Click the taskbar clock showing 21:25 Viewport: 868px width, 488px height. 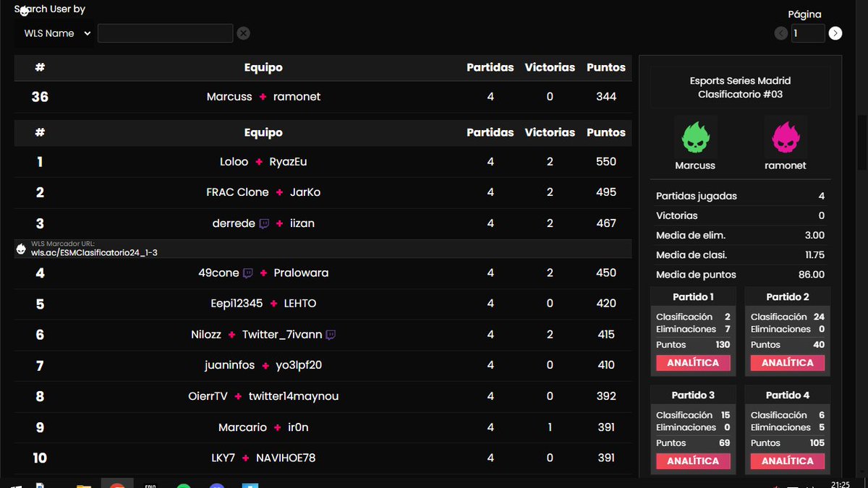pos(841,484)
